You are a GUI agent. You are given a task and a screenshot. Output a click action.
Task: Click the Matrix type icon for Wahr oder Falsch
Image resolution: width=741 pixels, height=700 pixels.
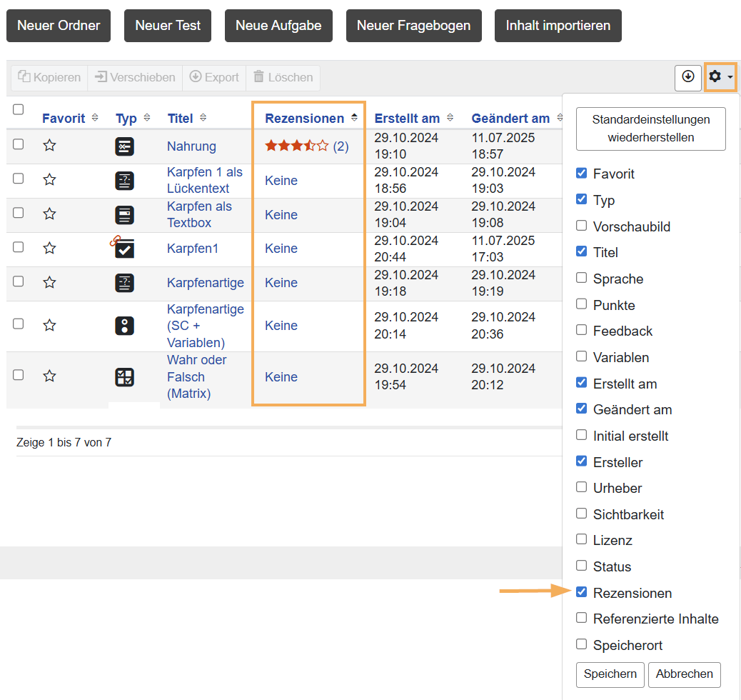[x=124, y=377]
